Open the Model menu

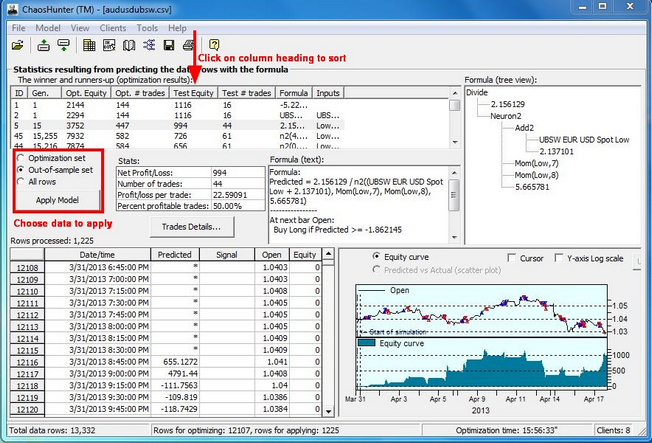pos(48,28)
